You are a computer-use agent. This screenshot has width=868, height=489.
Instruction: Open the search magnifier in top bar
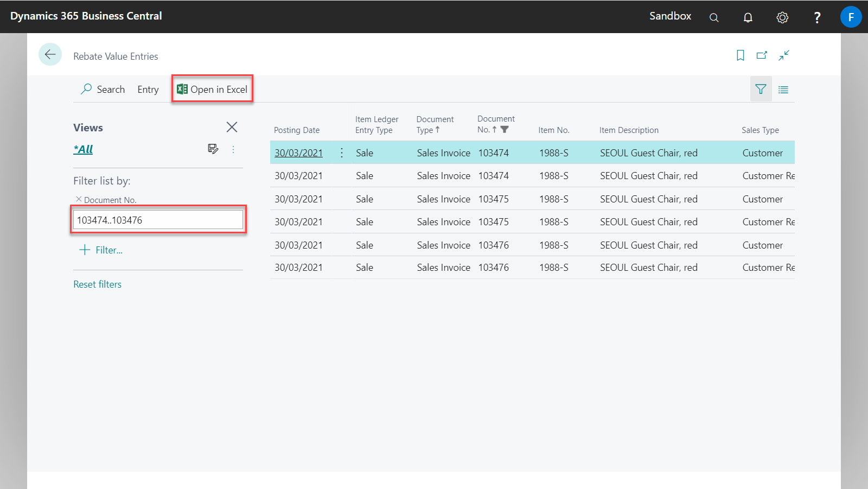point(714,17)
